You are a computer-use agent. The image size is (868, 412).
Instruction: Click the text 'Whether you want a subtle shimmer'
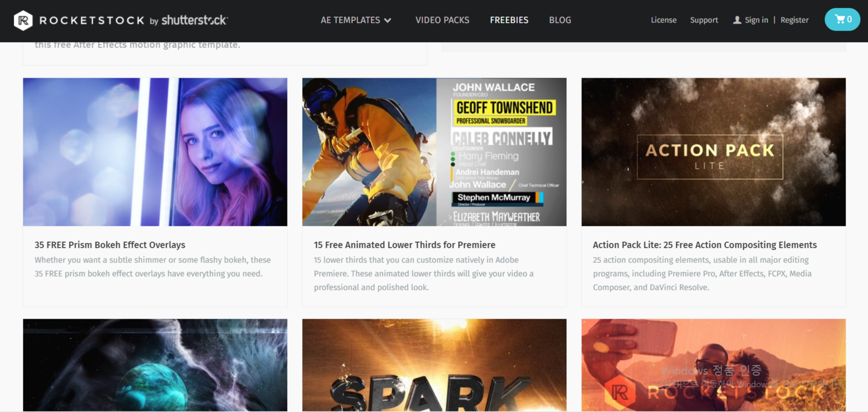[x=100, y=260]
